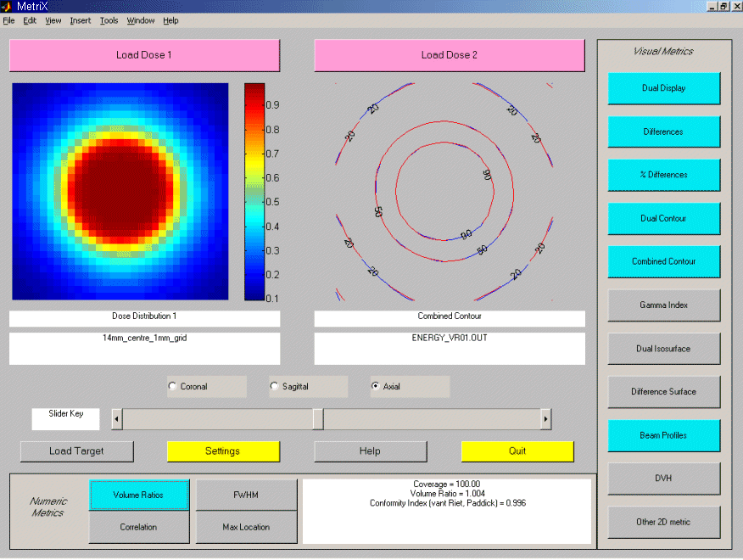The image size is (743, 560).
Task: Click the Load Dose 1 button
Action: tap(144, 55)
